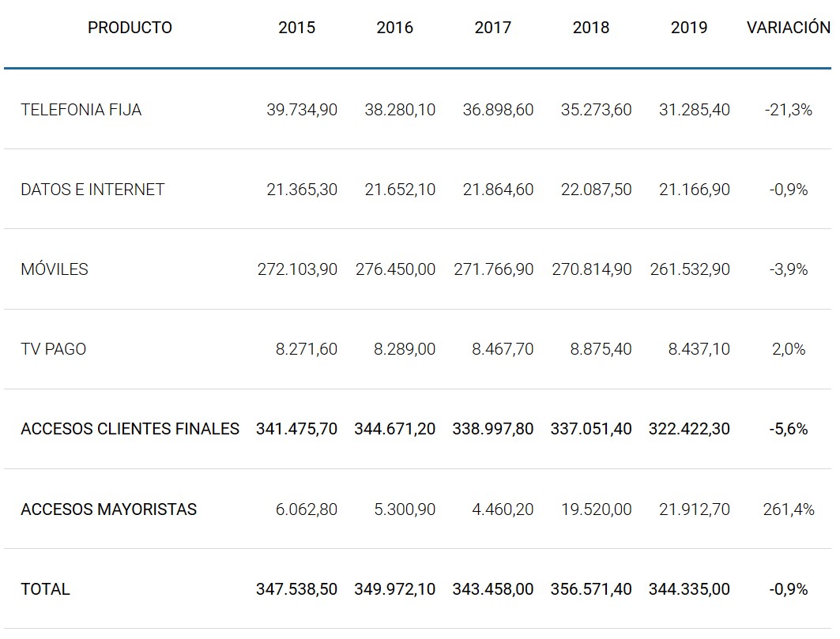Image resolution: width=840 pixels, height=639 pixels.
Task: Select the ACCESOS CLIENTES FINALES row label
Action: [x=130, y=429]
